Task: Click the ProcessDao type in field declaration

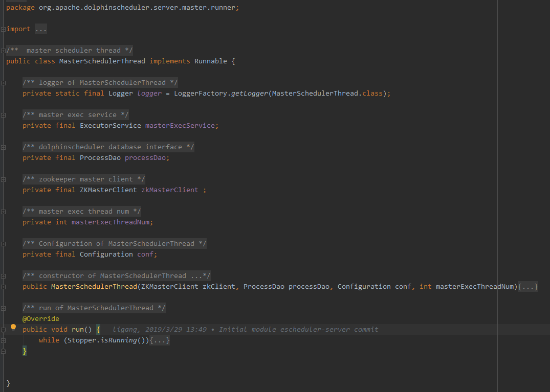Action: point(100,157)
